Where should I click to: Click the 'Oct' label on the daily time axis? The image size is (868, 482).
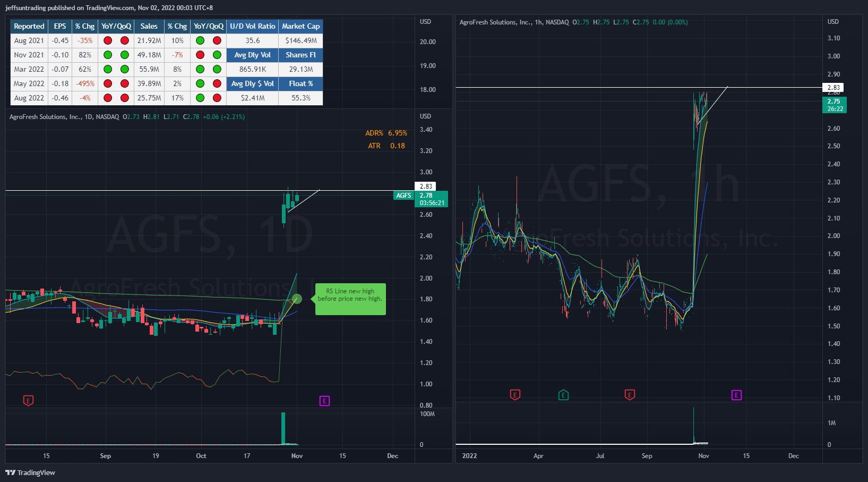[201, 456]
